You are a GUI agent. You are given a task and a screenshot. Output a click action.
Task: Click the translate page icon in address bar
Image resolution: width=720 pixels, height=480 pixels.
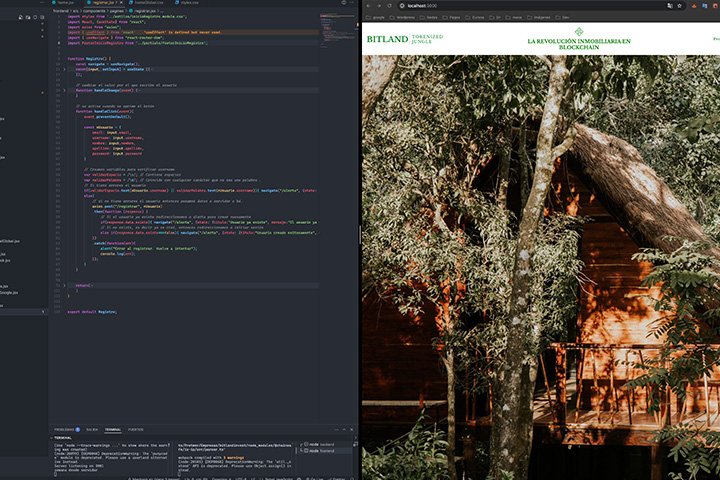click(x=669, y=6)
